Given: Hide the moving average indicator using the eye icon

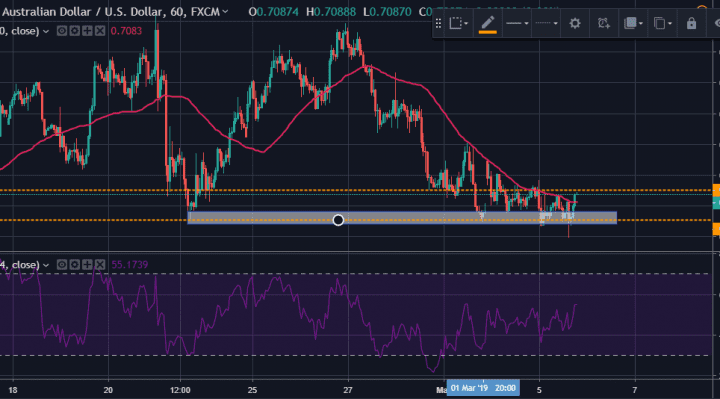Looking at the screenshot, I should pos(62,31).
